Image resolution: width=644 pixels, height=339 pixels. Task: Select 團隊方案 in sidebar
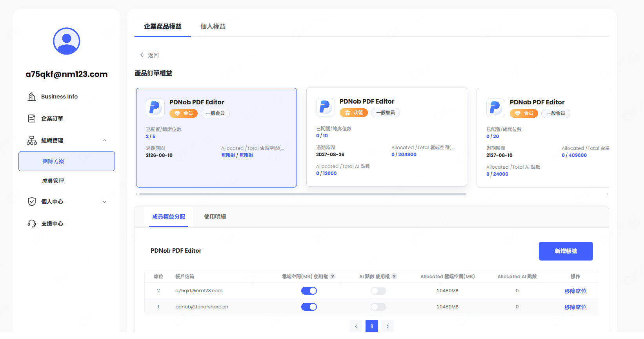point(67,161)
